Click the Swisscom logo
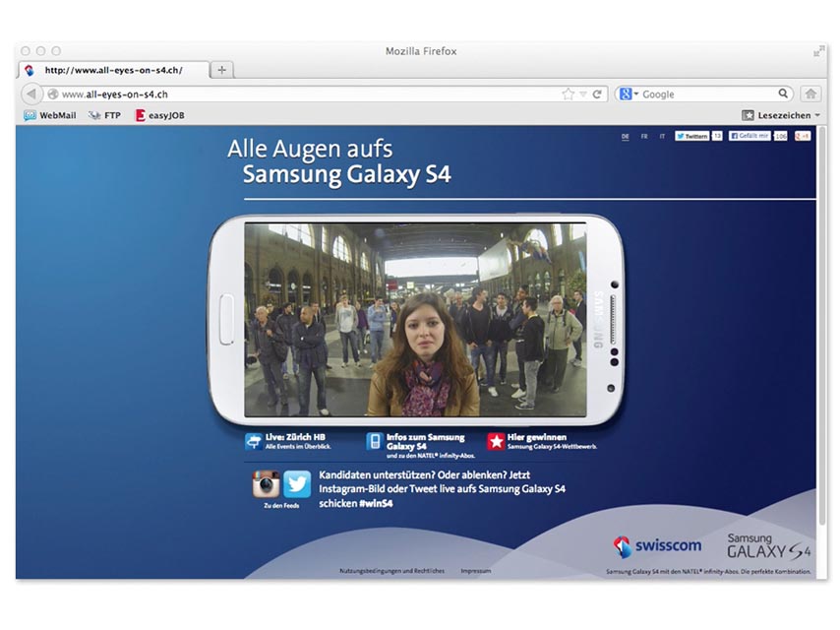This screenshot has height=630, width=840. tap(657, 546)
